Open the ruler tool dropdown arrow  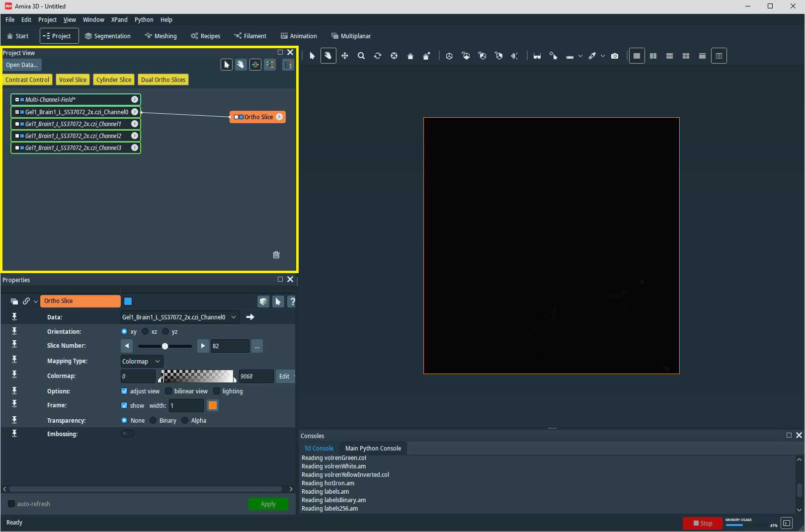coord(580,56)
